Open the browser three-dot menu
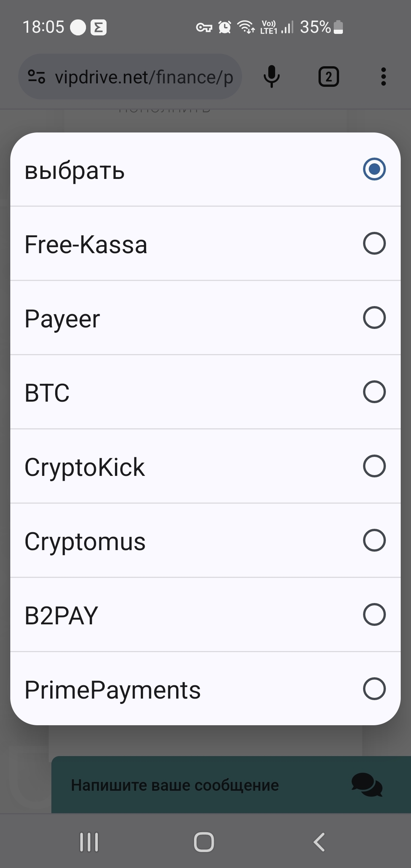This screenshot has width=411, height=868. tap(383, 77)
